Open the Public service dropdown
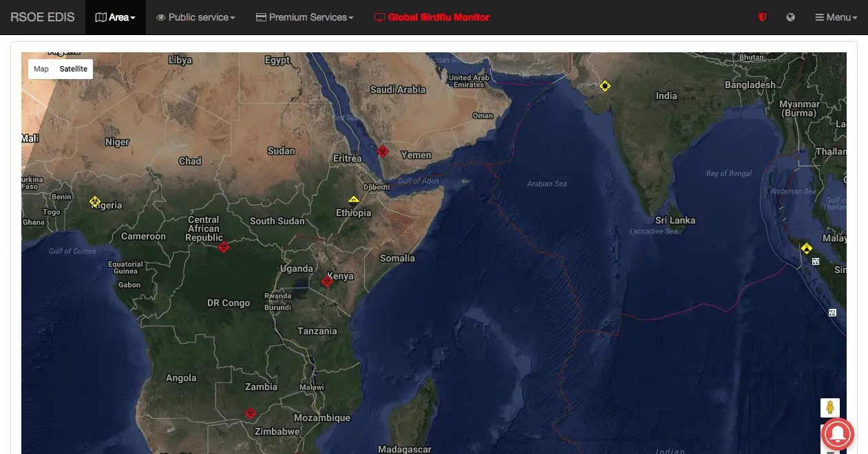 pyautogui.click(x=196, y=17)
